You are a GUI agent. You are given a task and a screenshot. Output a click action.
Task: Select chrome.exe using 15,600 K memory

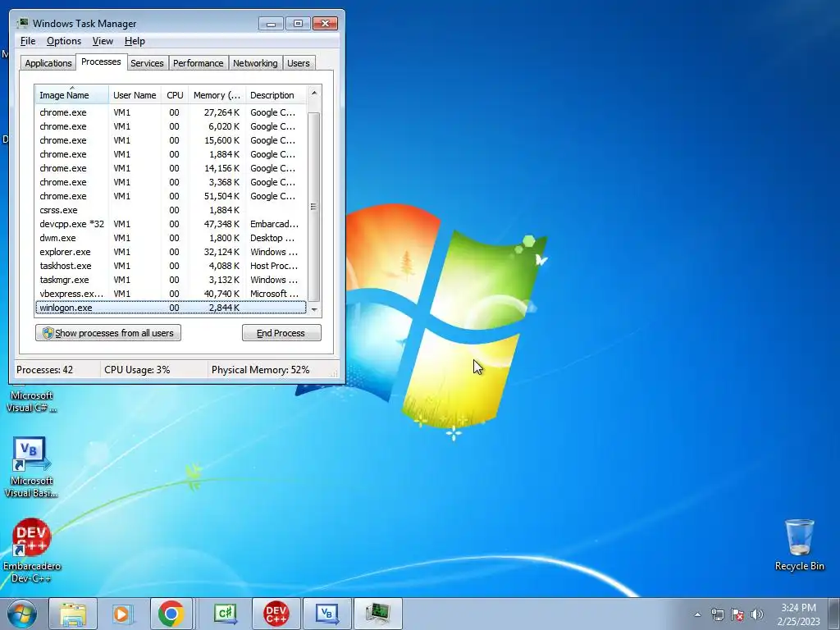[171, 140]
